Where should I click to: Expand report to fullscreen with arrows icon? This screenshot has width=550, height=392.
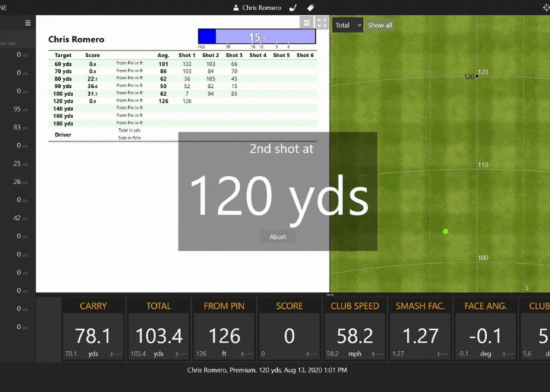(x=322, y=23)
